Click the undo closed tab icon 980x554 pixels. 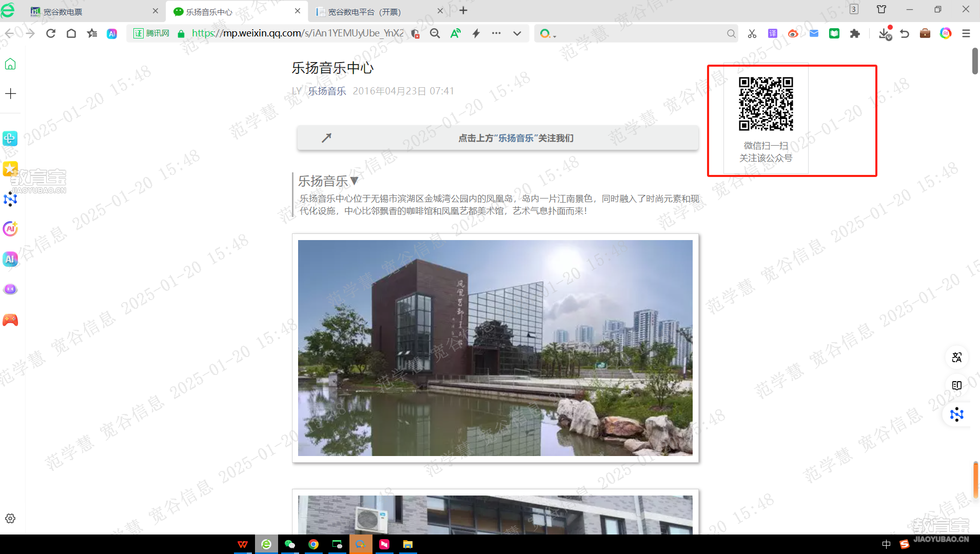click(x=905, y=33)
